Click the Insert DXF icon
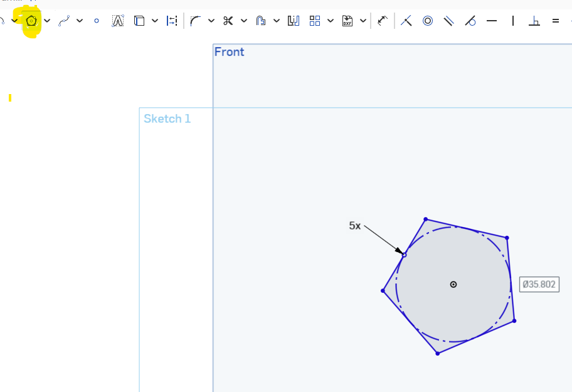 347,21
